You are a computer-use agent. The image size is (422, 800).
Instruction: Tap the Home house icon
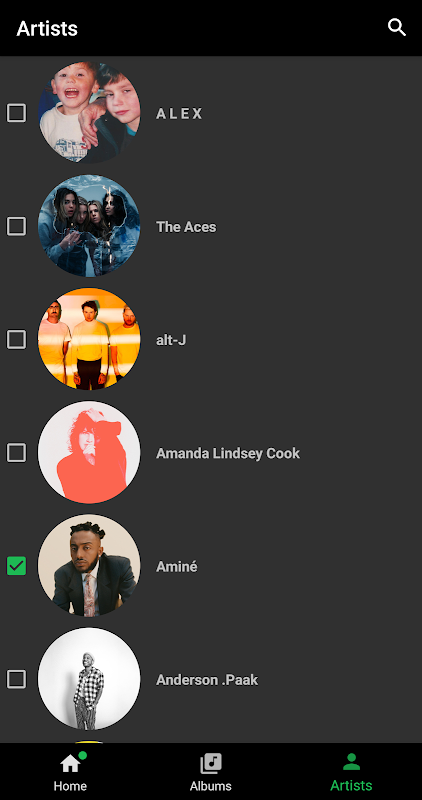click(70, 764)
